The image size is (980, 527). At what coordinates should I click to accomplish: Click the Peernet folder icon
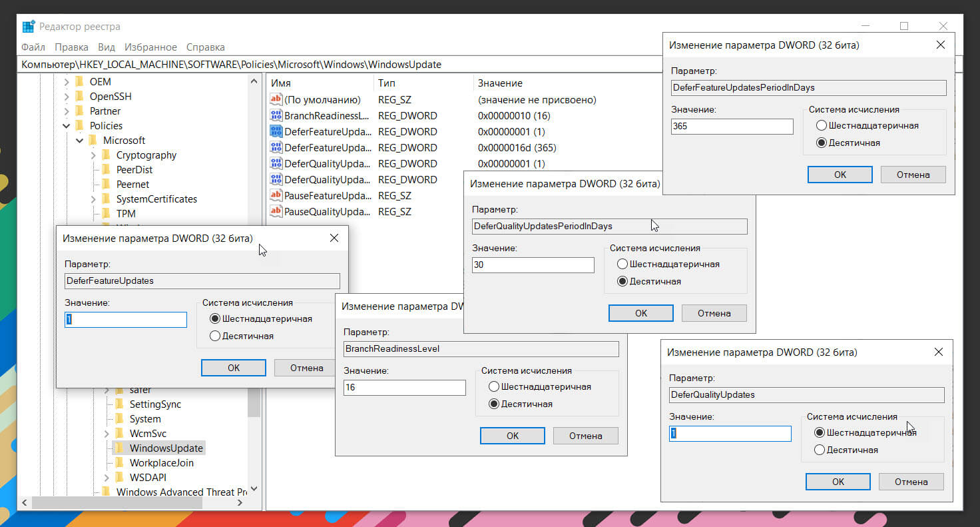coord(106,185)
